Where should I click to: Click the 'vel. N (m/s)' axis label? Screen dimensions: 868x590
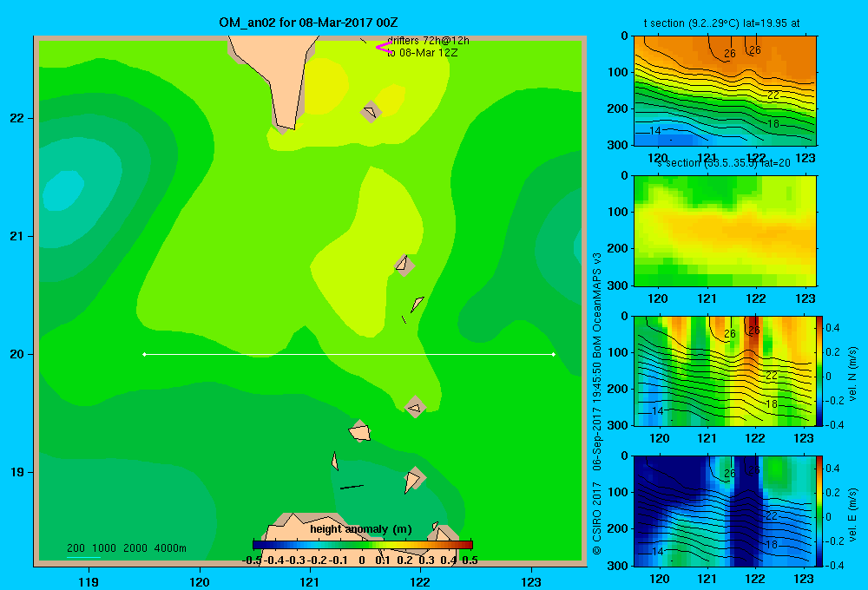853,374
